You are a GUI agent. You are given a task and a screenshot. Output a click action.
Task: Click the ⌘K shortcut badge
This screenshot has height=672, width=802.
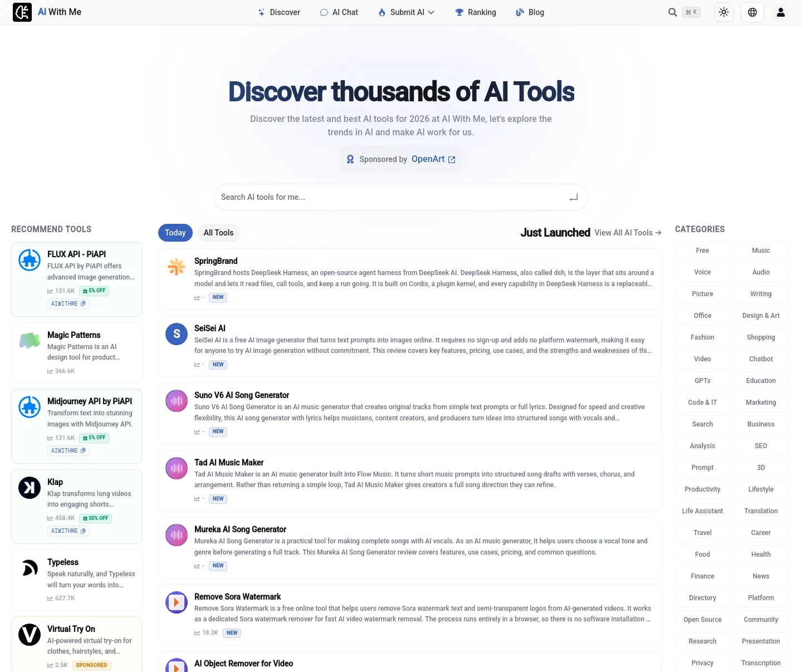(x=691, y=12)
